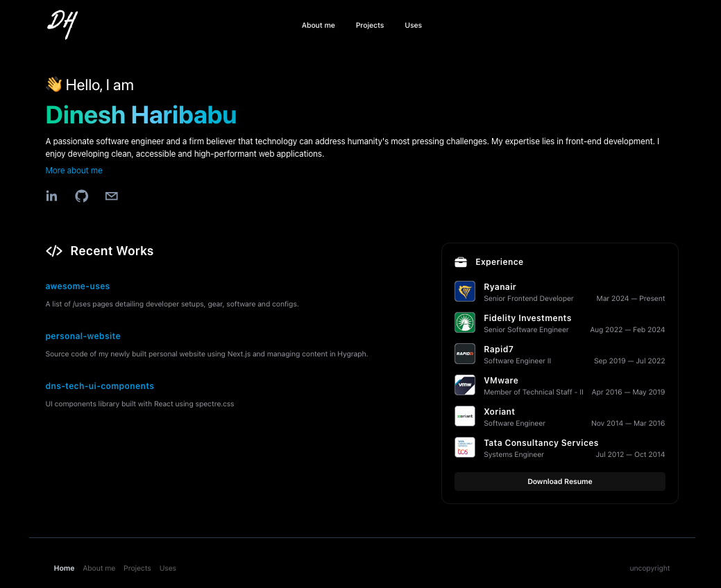
Task: Select the Fidelity Investments logo
Action: click(x=464, y=322)
